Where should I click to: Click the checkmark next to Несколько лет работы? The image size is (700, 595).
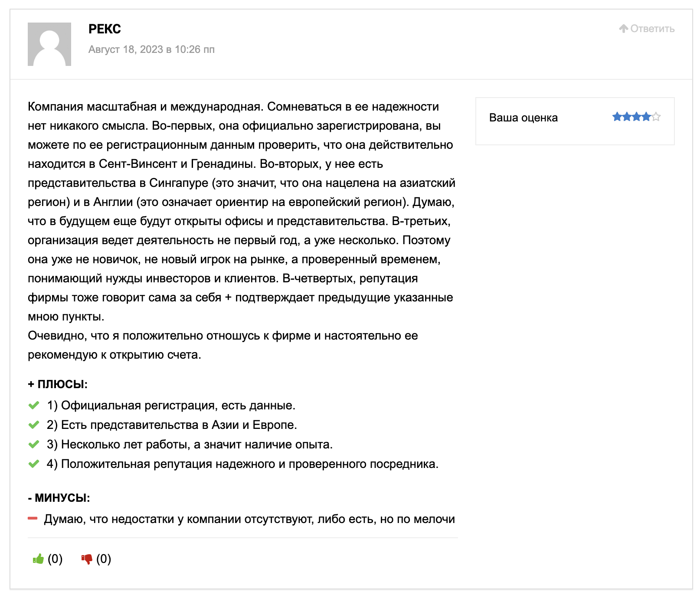click(x=34, y=445)
